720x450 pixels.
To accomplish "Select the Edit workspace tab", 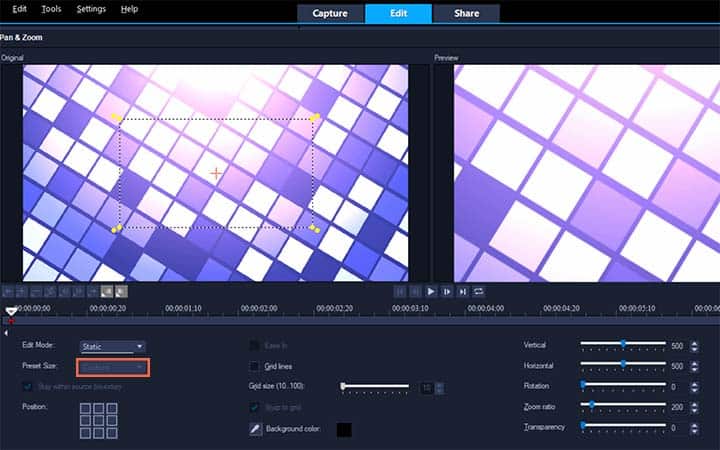I will click(398, 13).
